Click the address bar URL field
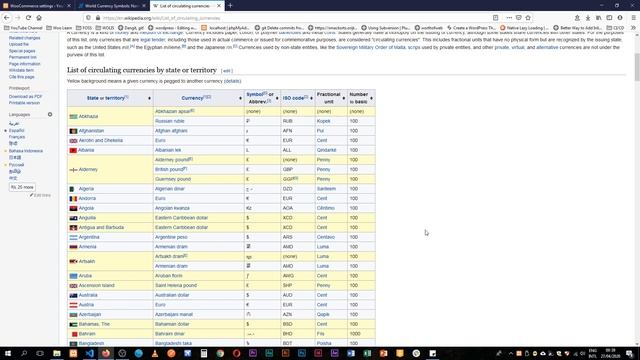Image resolution: width=640 pixels, height=360 pixels. 286,18
